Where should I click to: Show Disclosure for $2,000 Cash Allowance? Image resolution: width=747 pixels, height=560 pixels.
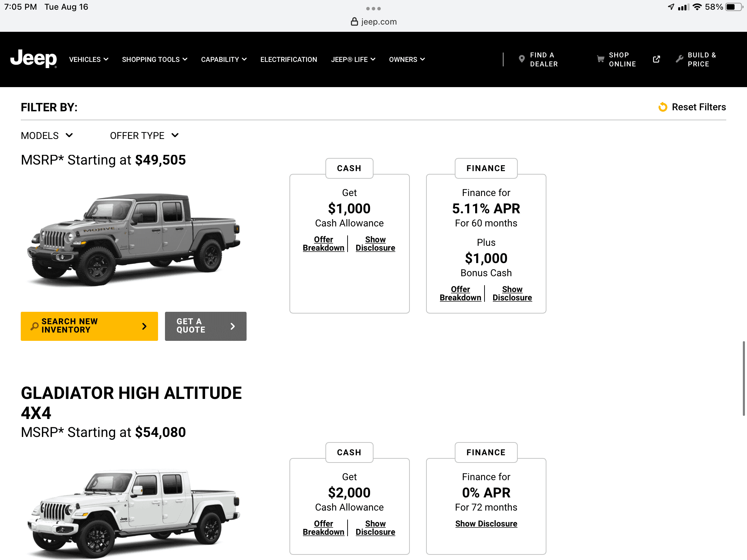click(375, 528)
